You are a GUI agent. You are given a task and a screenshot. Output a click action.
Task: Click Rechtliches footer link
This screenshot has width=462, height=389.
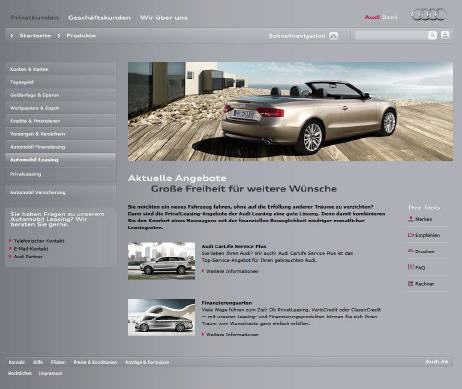[x=20, y=373]
